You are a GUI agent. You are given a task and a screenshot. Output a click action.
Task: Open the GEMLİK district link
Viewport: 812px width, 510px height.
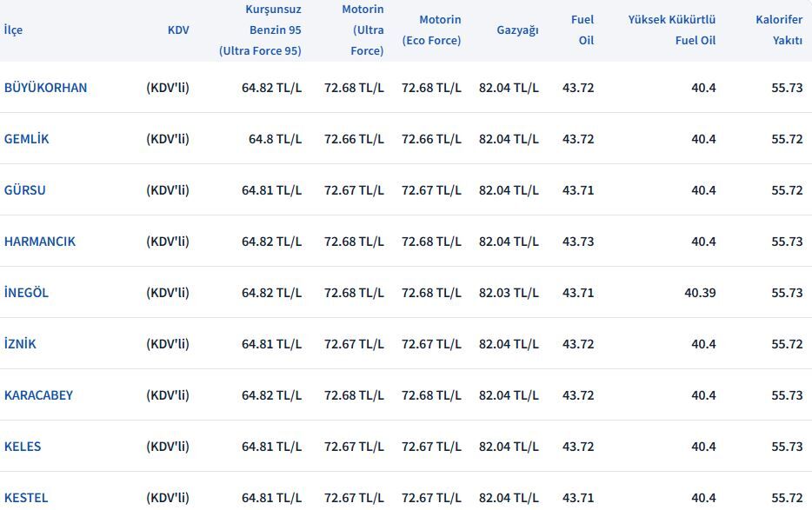[27, 139]
